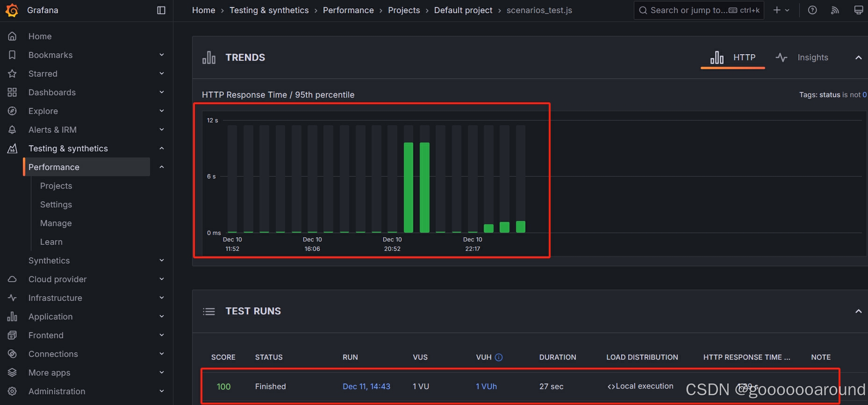Expand the Bookmarks section chevron

pos(162,55)
